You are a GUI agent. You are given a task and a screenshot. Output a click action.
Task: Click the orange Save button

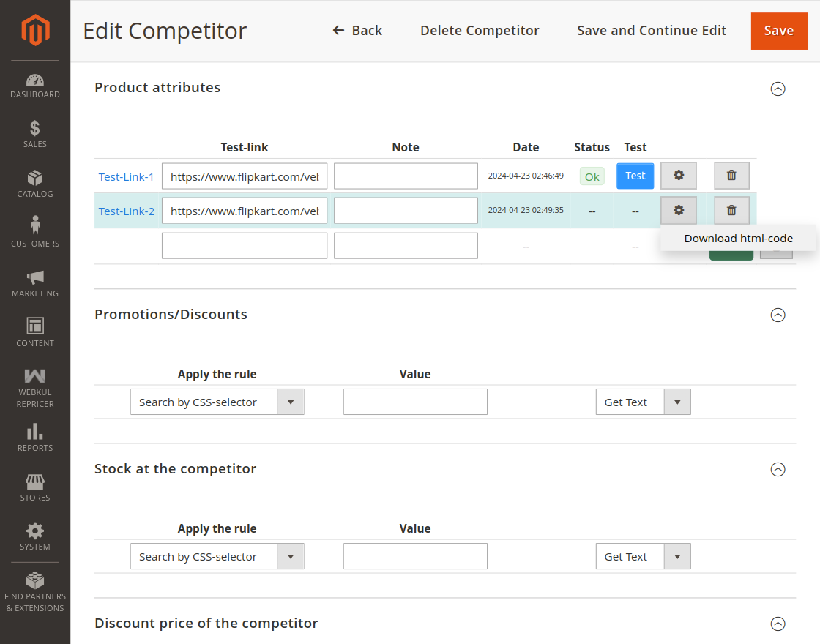[x=778, y=31]
